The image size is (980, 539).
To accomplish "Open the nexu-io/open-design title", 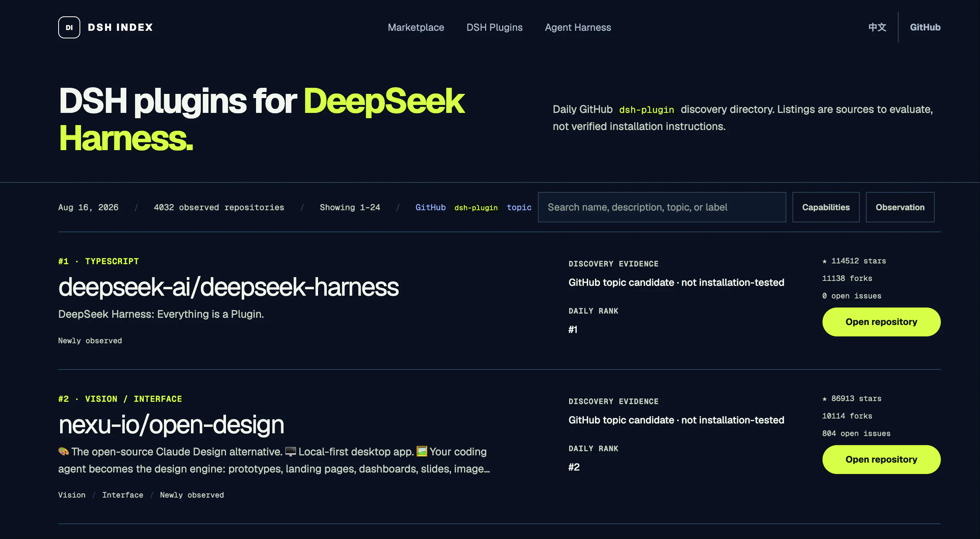I will (x=171, y=424).
